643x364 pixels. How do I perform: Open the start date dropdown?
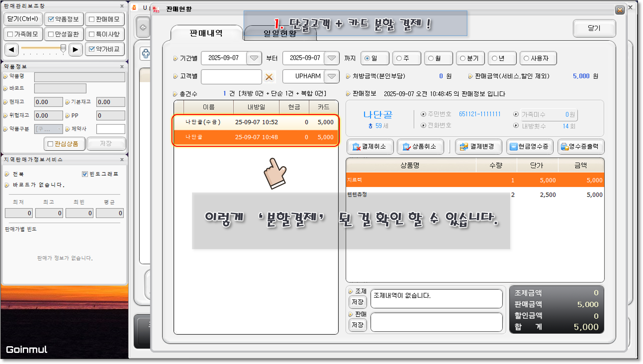click(254, 58)
